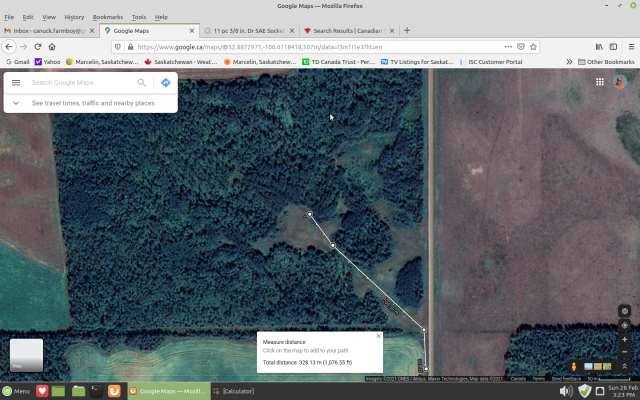Zoom in on the map
Viewport: 640px width, 400px height.
point(625,339)
